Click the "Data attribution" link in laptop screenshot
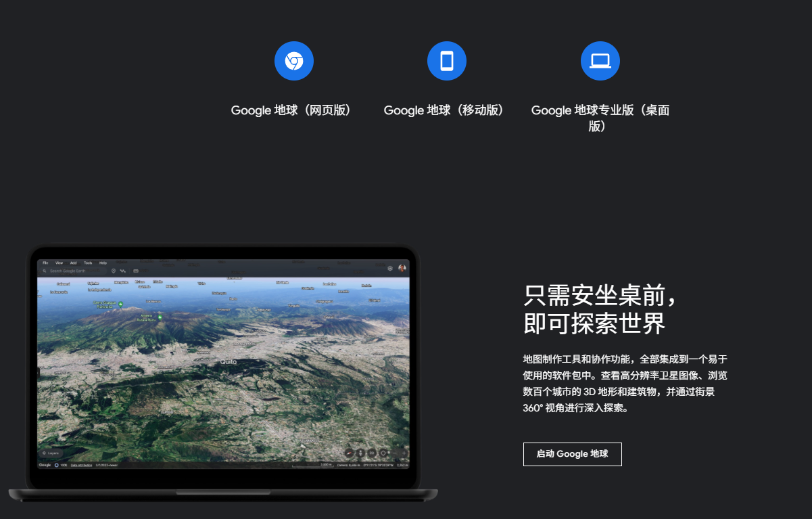 pyautogui.click(x=81, y=465)
